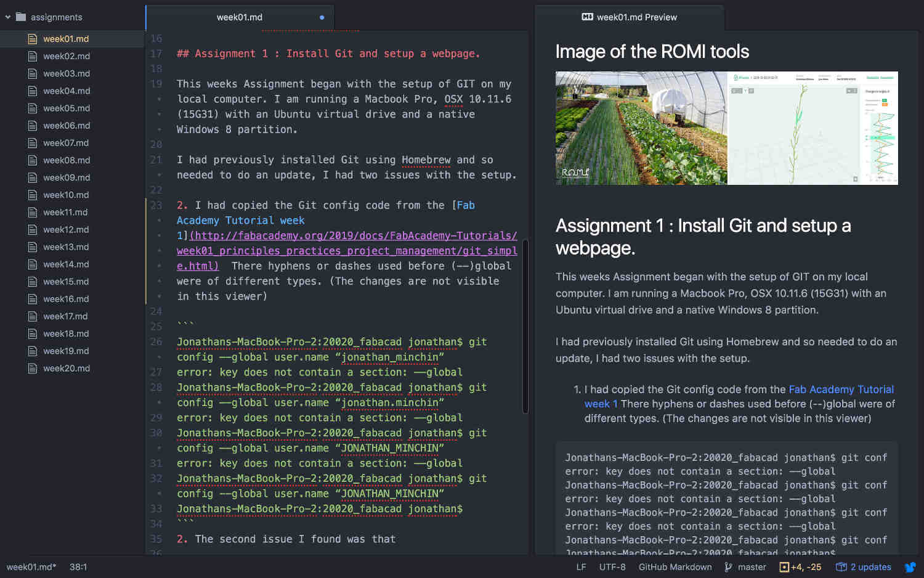Click line number 35 in the gutter
This screenshot has height=578, width=924.
(x=156, y=539)
